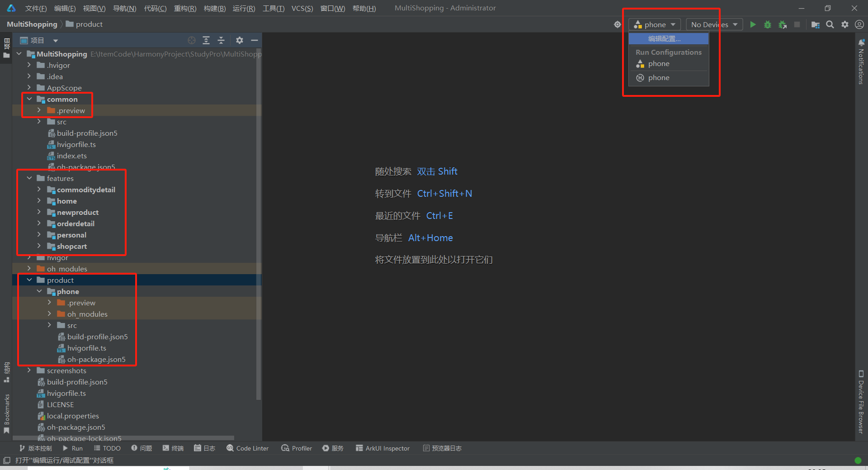Collapse the product folder

click(29, 280)
